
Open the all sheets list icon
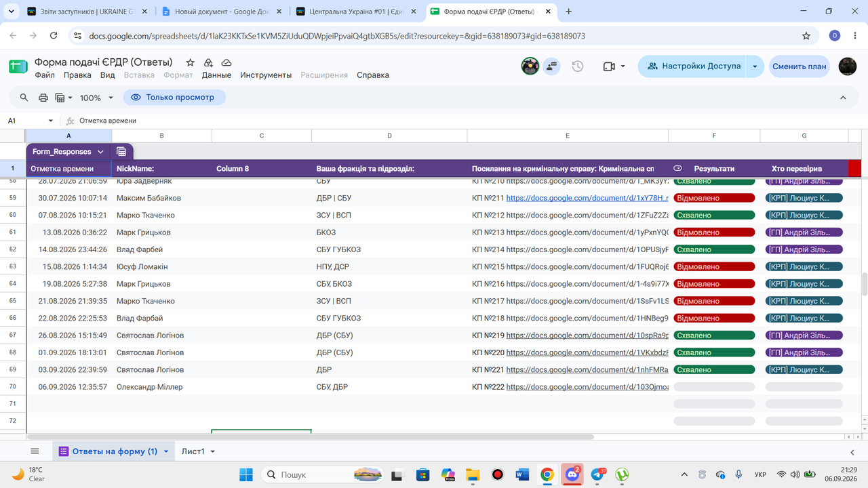(35, 451)
